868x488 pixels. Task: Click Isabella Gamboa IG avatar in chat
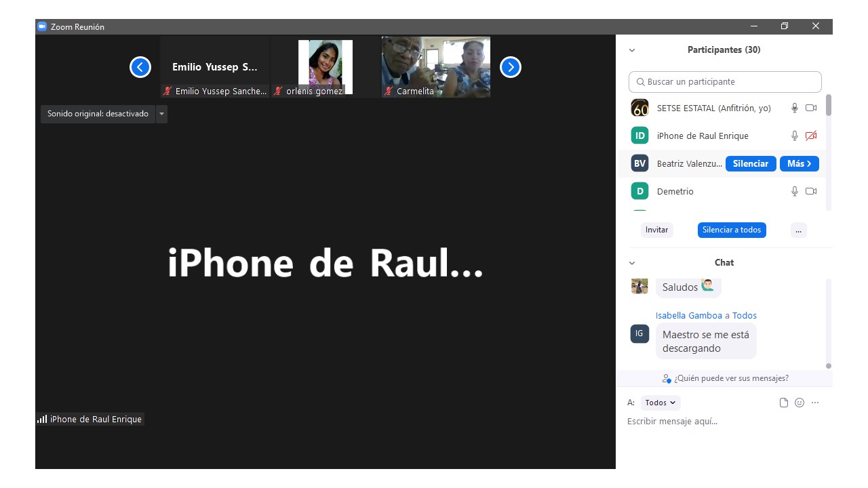pyautogui.click(x=639, y=333)
